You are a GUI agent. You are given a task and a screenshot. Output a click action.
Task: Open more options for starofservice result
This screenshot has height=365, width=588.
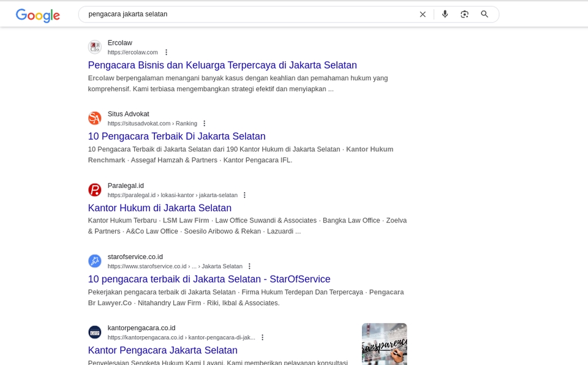coord(249,266)
